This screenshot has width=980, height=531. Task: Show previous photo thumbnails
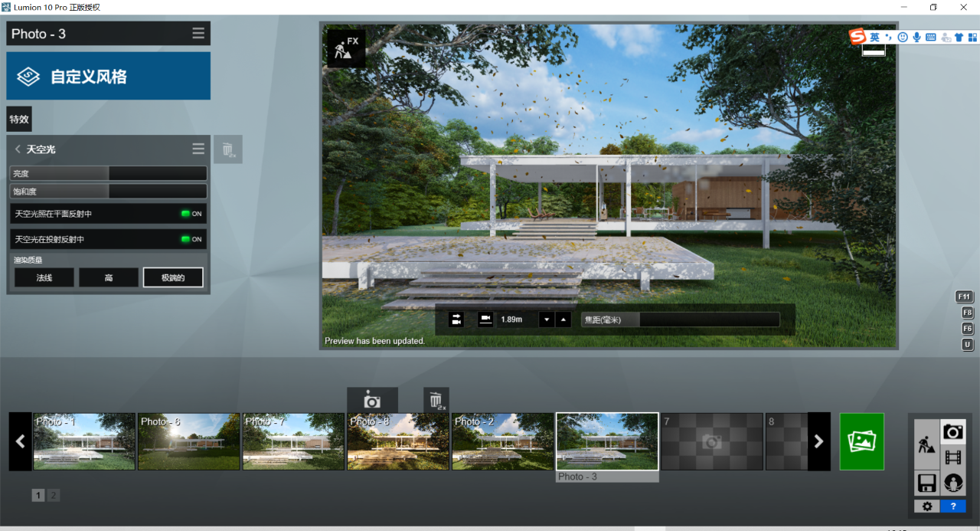coord(21,441)
